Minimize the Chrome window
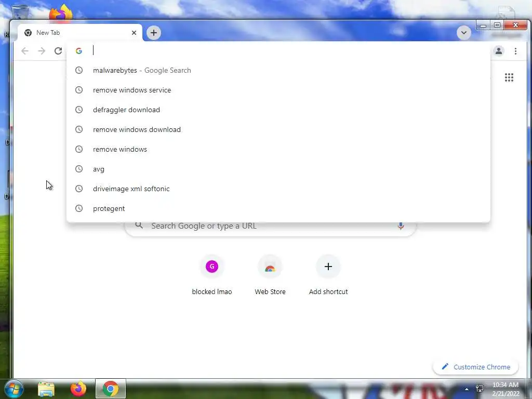Screen dimensions: 532x399 click(483, 25)
